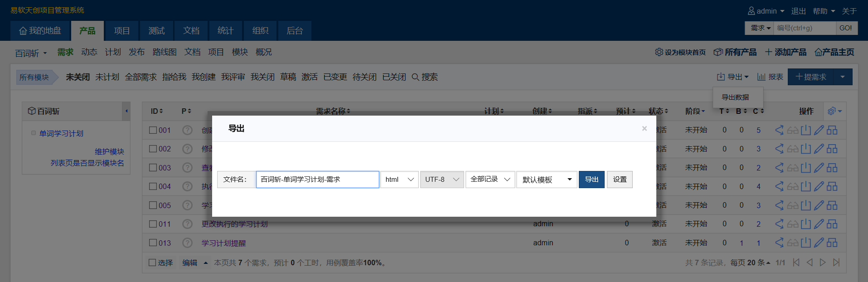Screen dimensions: 868x282
Task: Click the priority question icon in row 013
Action: 187,243
